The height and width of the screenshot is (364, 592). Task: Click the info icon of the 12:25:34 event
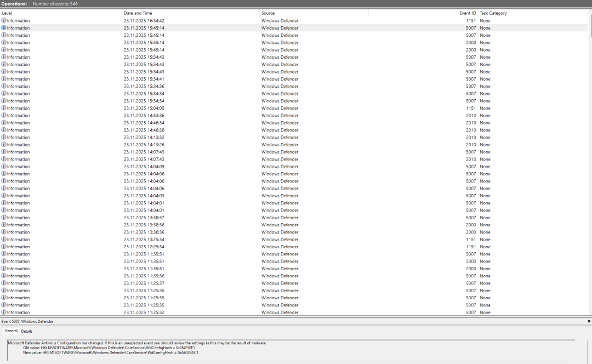point(4,247)
